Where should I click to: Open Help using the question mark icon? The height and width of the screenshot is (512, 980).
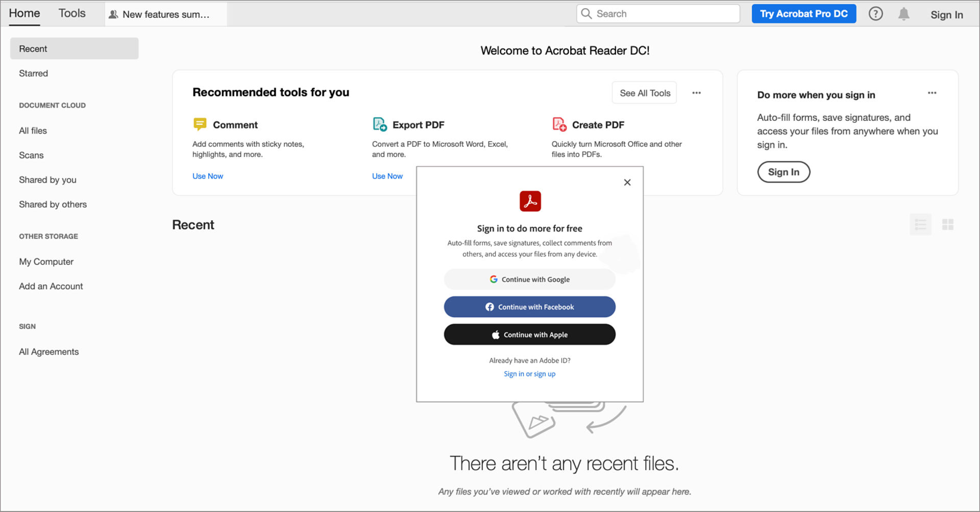tap(876, 14)
